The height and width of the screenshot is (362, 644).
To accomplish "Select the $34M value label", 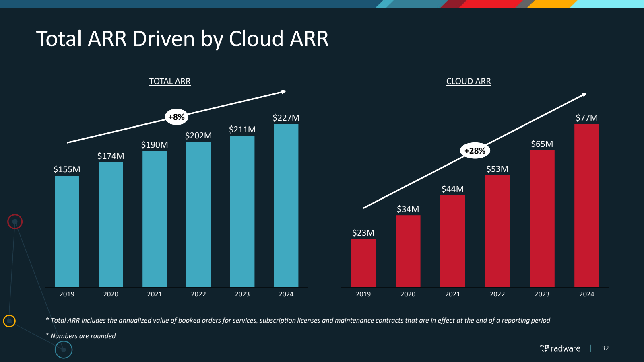I will tap(408, 209).
